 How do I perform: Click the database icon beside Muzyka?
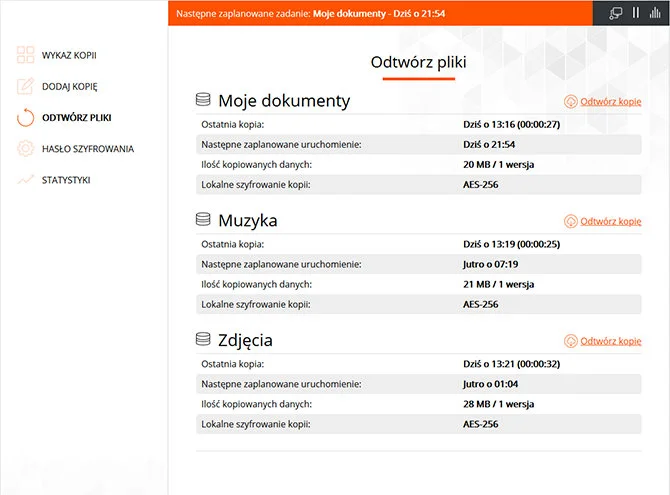(204, 219)
